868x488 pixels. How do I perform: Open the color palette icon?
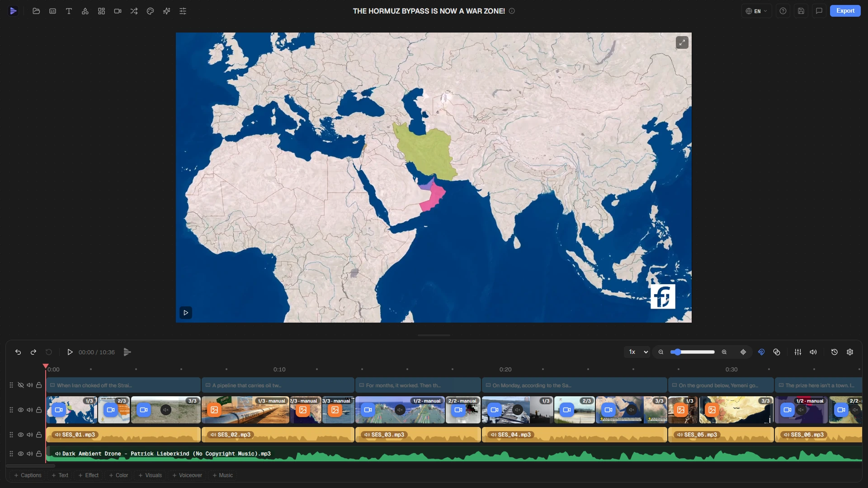(x=150, y=11)
